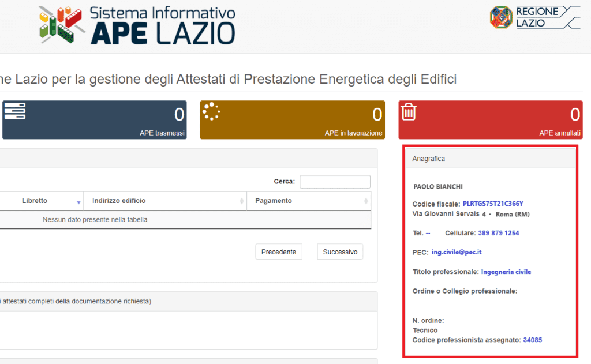Click the Anagrafica panel header
591x364 pixels.
click(491, 159)
